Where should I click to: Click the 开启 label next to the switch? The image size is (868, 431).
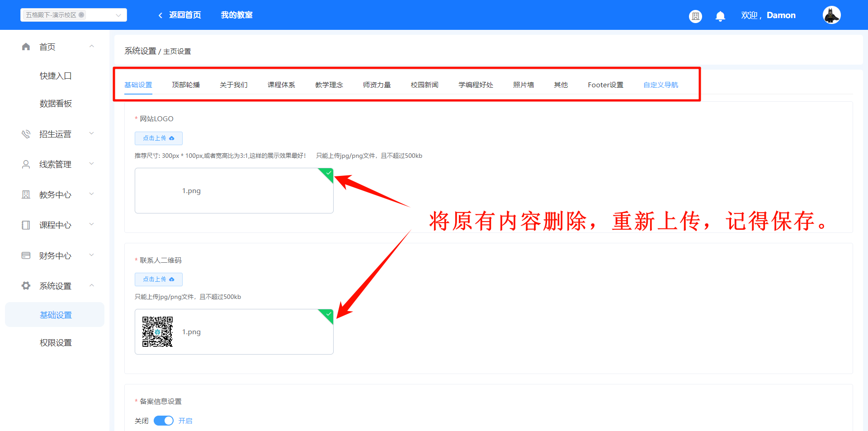coord(185,421)
